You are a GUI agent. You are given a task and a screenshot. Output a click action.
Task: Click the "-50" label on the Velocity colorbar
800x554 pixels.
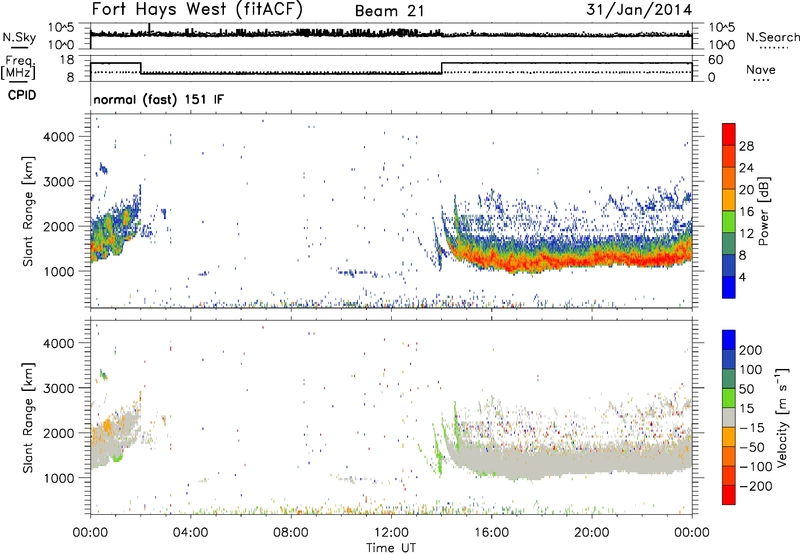pos(752,447)
